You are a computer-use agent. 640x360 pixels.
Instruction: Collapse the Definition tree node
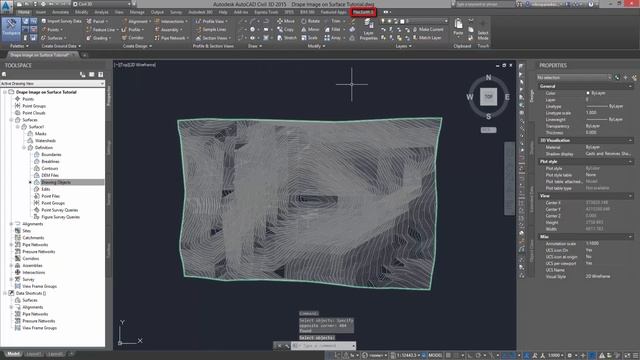(x=24, y=148)
